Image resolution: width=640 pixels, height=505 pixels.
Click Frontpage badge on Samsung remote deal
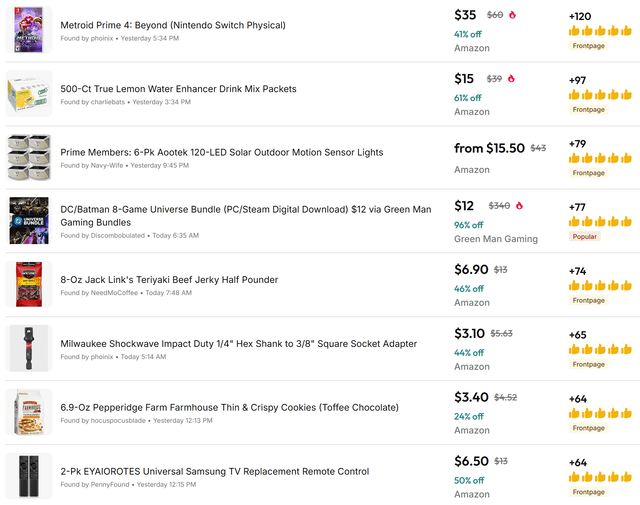pos(589,492)
